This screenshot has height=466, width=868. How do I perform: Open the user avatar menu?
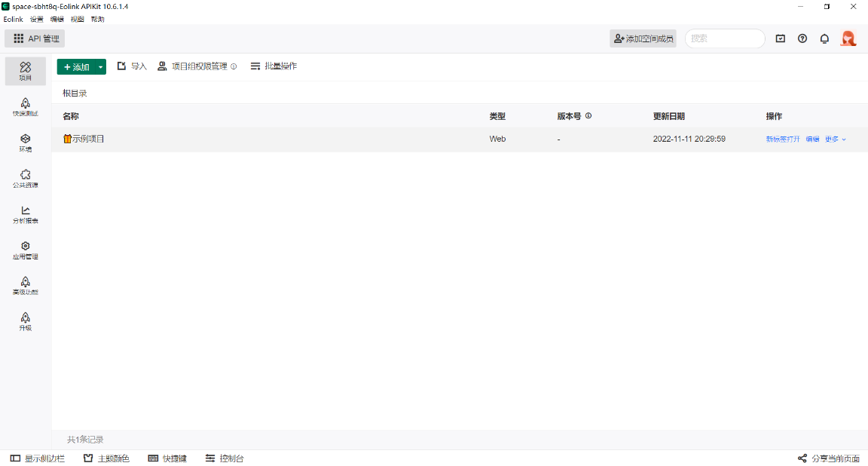848,38
